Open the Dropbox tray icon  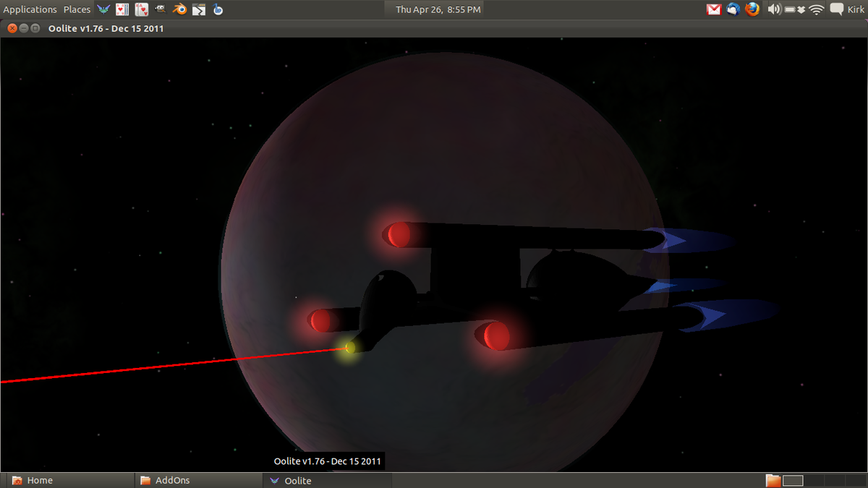(x=801, y=9)
